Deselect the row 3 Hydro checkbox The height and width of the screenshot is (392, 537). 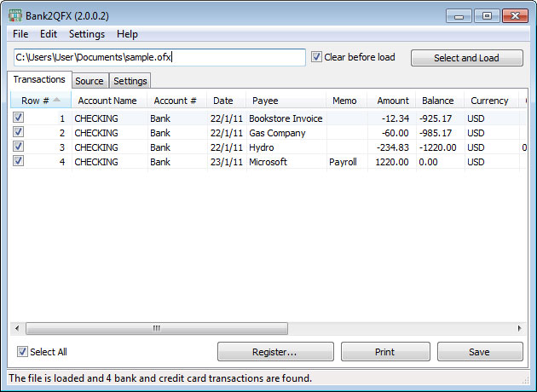19,147
